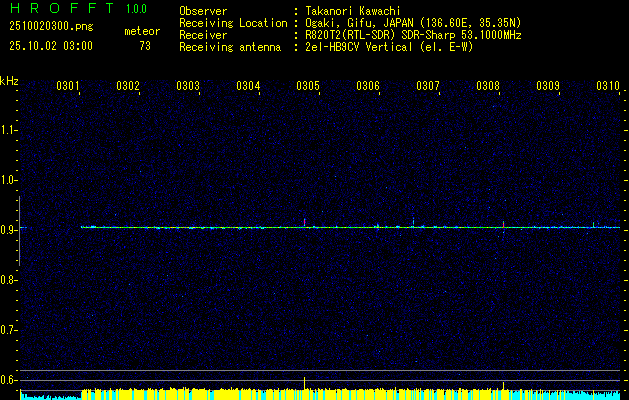Select the Ogaki, Gifu, JAPAN location text
This screenshot has width=629, height=400.
coord(413,23)
